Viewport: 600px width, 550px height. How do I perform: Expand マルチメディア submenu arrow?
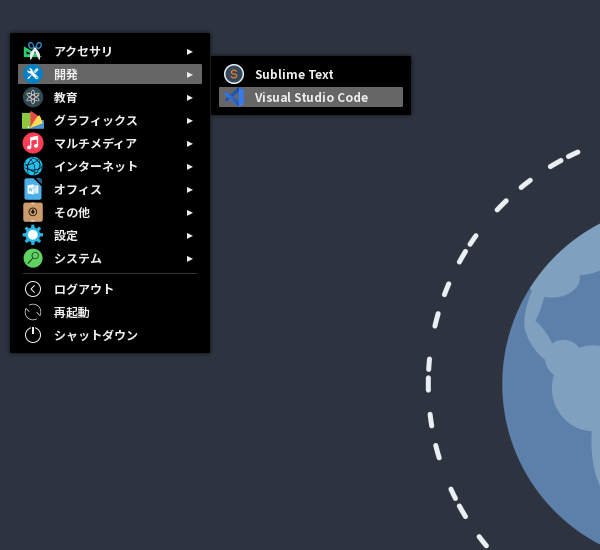click(190, 144)
